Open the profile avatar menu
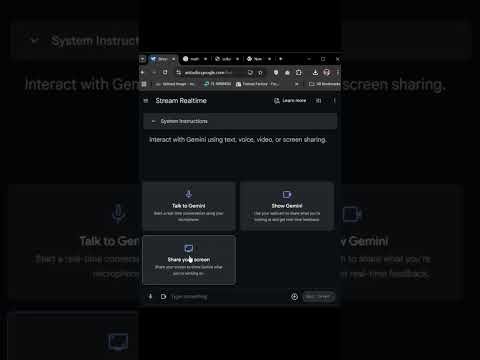480x360 pixels. 327,72
